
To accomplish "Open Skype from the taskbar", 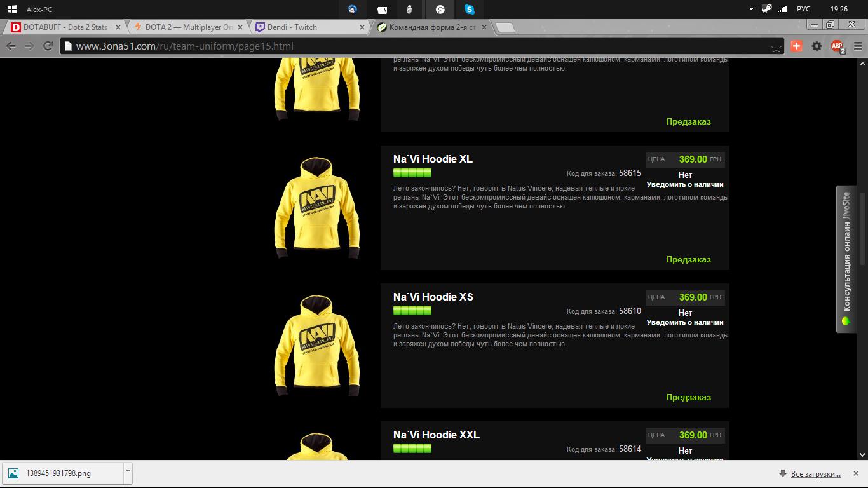I will [x=470, y=10].
